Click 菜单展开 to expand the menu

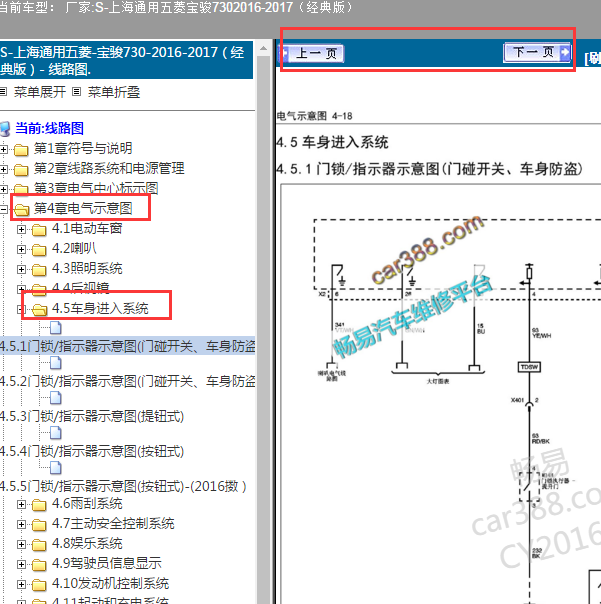pos(40,92)
